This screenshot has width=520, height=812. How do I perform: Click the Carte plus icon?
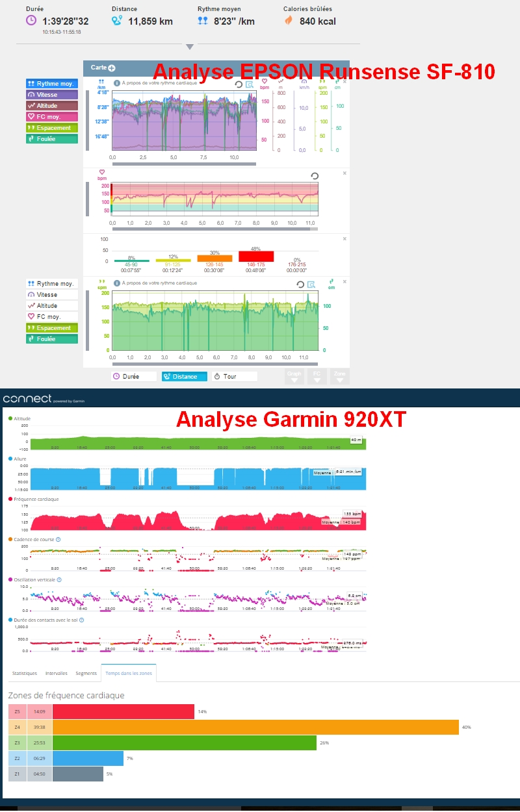click(112, 68)
